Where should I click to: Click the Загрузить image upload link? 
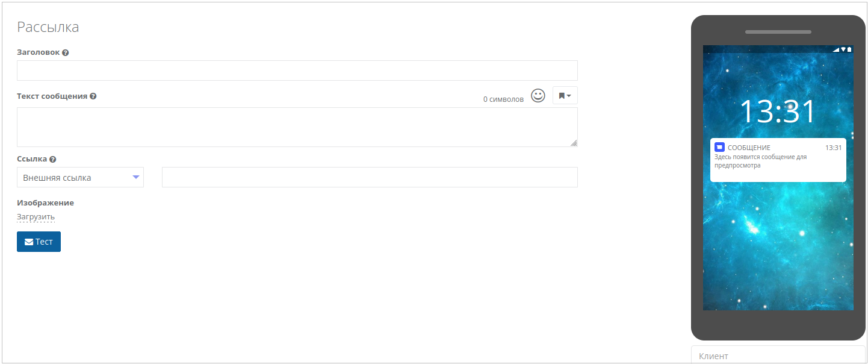tap(36, 217)
